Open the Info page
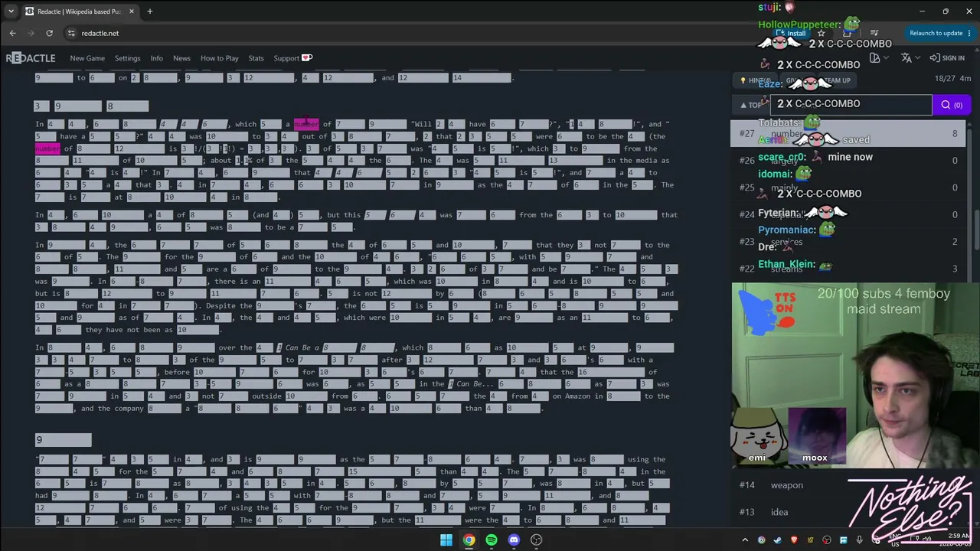Screen dimensions: 980x551 coord(156,58)
